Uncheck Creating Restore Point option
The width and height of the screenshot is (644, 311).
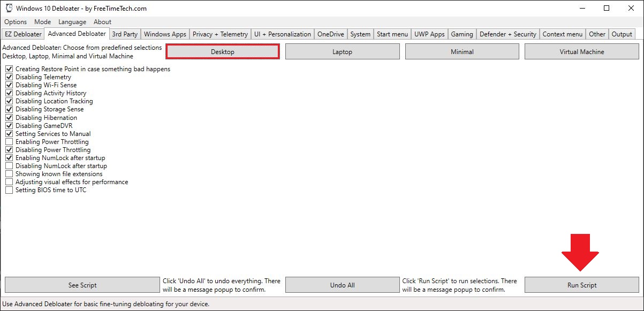[x=9, y=69]
